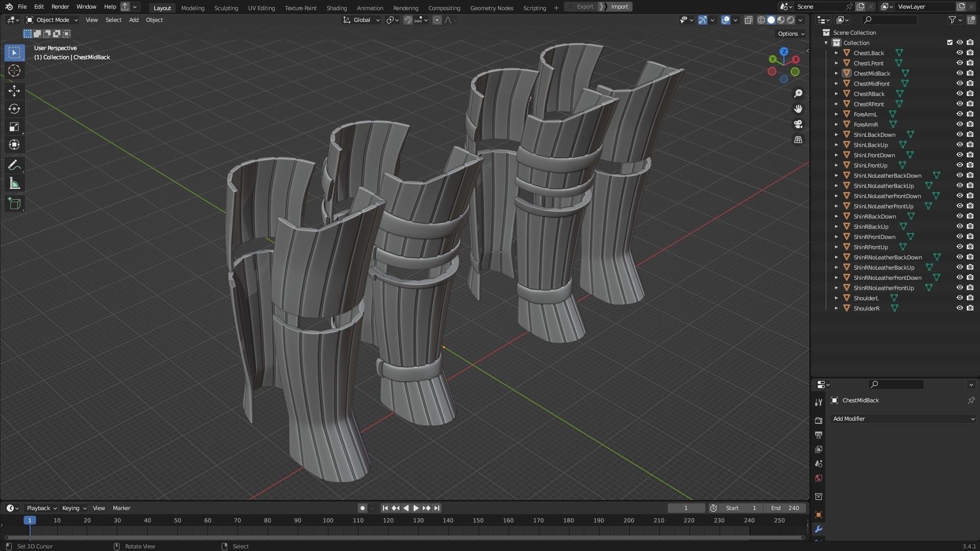Uncheck the Collection exclude checkbox
Image resolution: width=980 pixels, height=551 pixels.
950,43
